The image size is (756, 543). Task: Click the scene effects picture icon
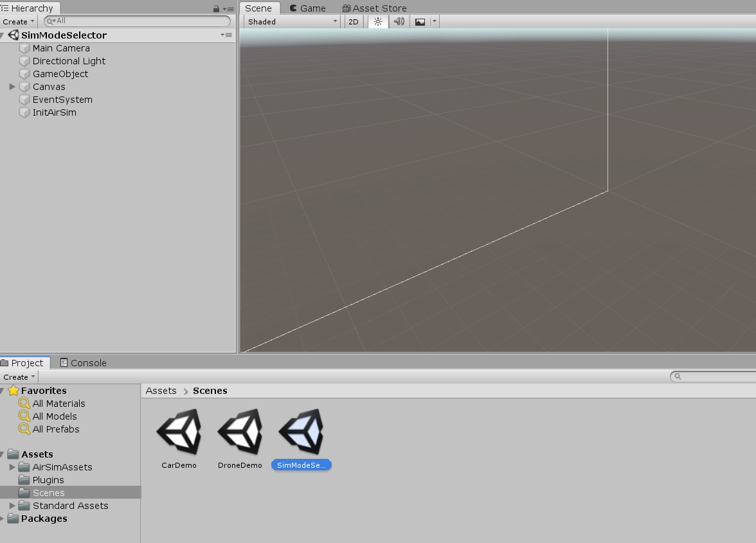point(419,21)
